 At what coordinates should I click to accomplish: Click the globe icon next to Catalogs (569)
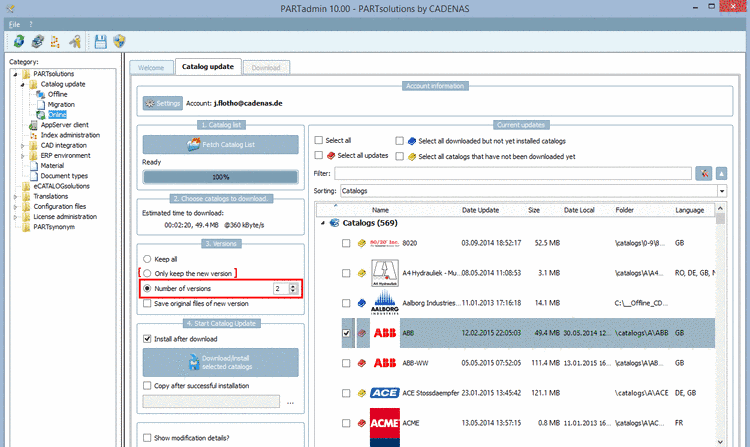click(335, 223)
